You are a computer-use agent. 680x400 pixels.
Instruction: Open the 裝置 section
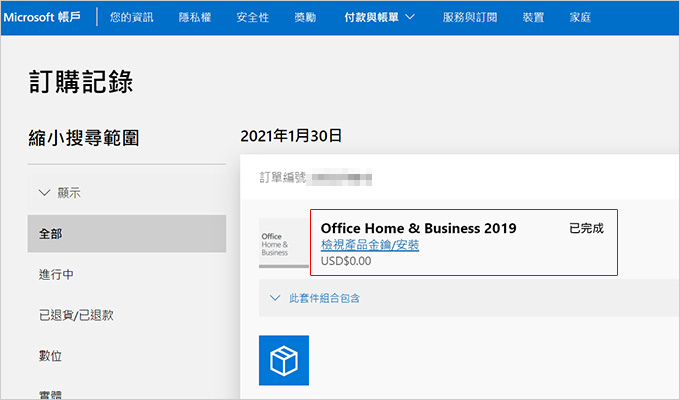[x=533, y=17]
